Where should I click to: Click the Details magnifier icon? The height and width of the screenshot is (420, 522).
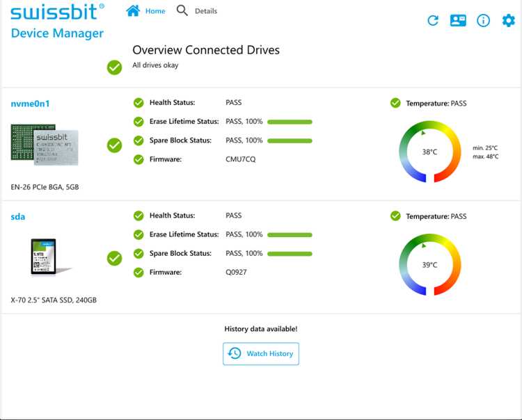point(182,10)
